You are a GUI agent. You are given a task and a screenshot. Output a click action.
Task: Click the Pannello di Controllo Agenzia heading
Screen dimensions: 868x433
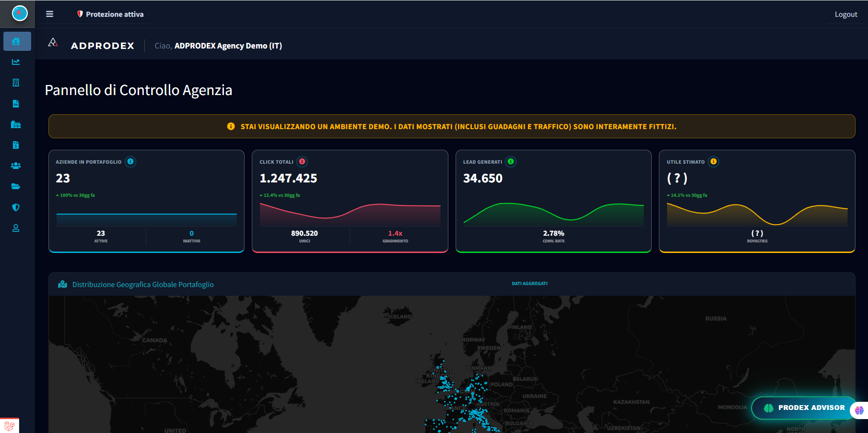pyautogui.click(x=139, y=90)
